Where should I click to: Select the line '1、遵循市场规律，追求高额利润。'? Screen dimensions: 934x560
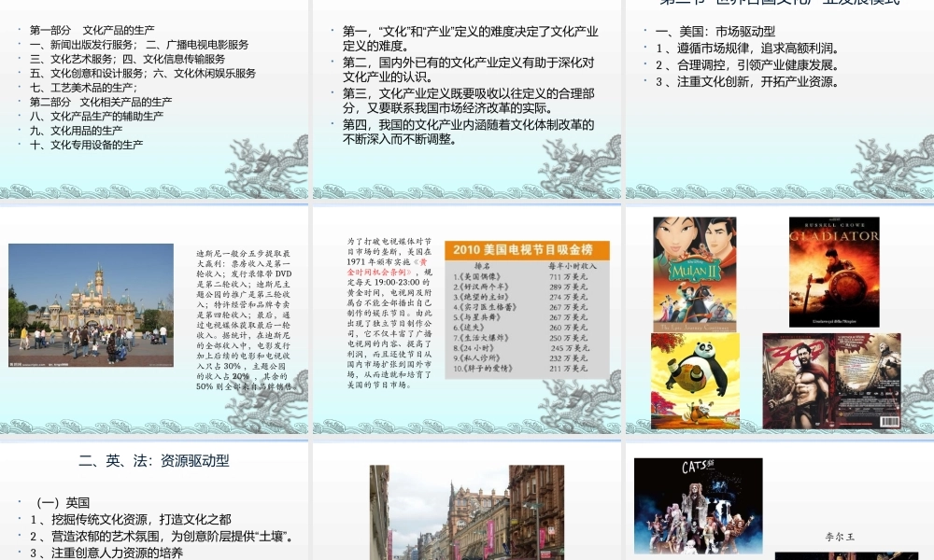click(749, 49)
